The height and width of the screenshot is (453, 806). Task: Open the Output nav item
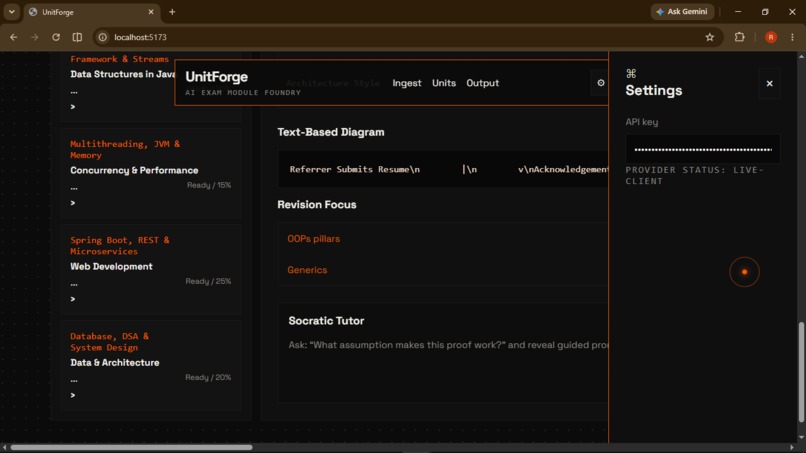click(482, 83)
